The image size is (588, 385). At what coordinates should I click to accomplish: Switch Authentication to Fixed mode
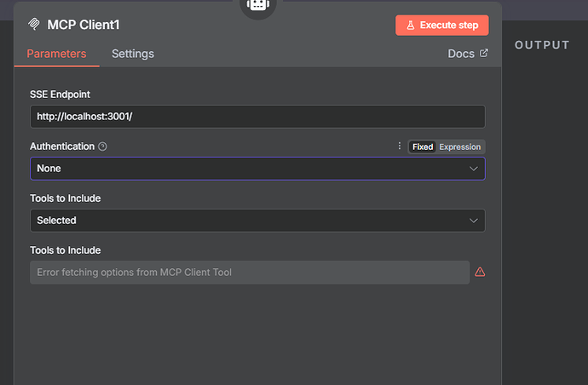click(x=423, y=147)
